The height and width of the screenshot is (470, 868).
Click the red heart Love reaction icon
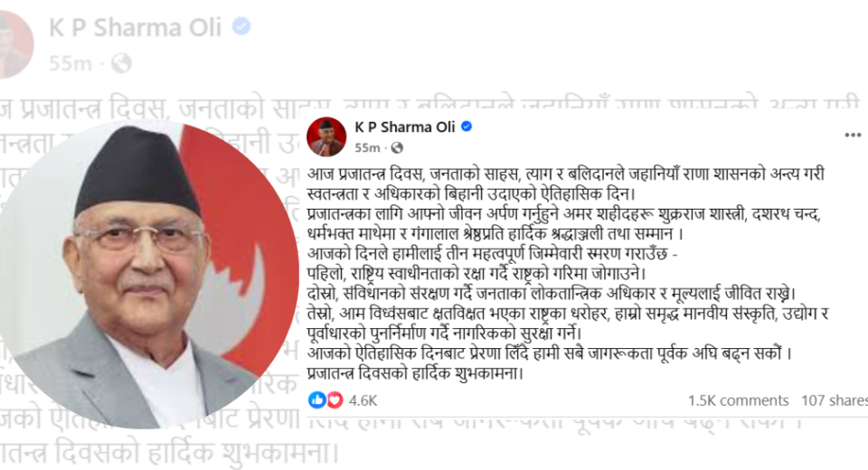click(335, 399)
